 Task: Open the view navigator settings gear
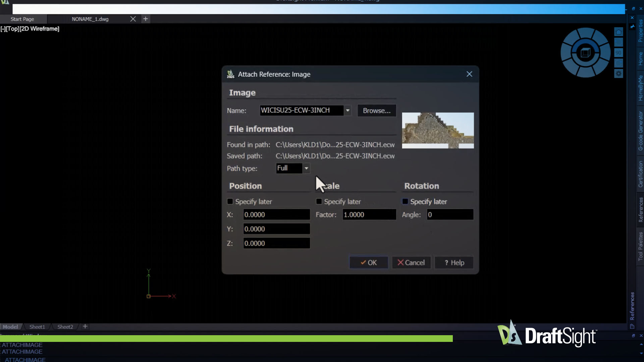619,73
